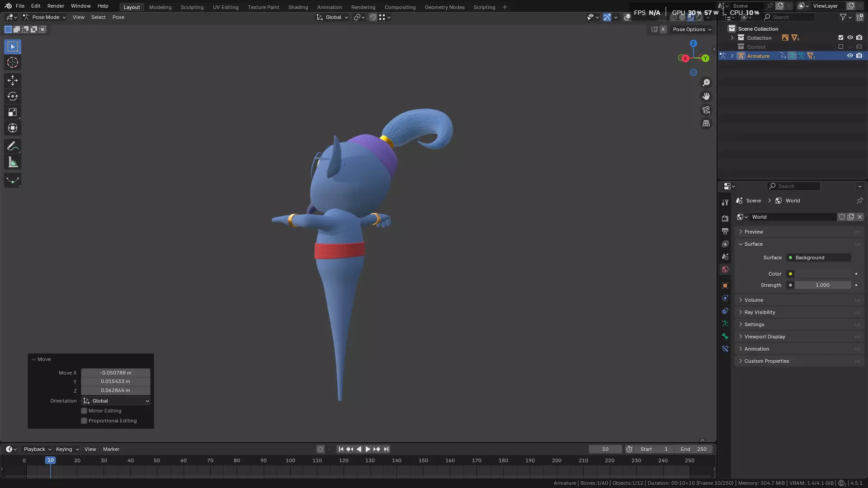Open the Pose Mode dropdown
This screenshot has width=868, height=488.
coord(45,17)
